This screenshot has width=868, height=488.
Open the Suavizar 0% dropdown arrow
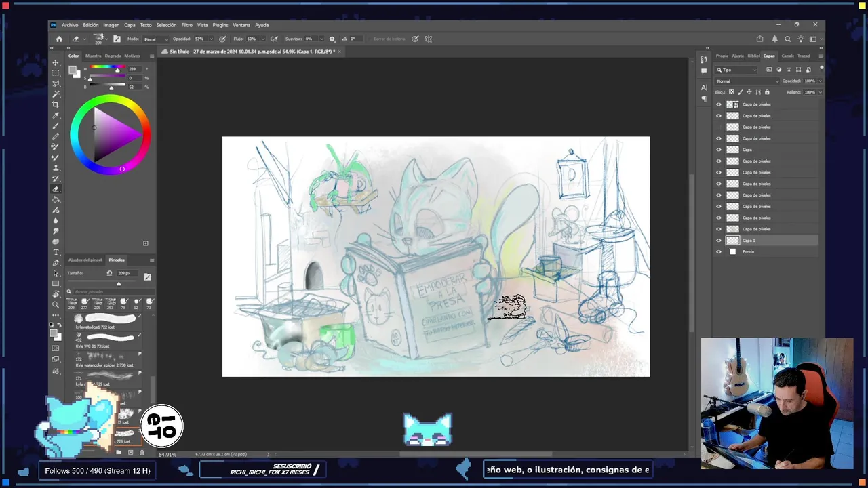[320, 39]
